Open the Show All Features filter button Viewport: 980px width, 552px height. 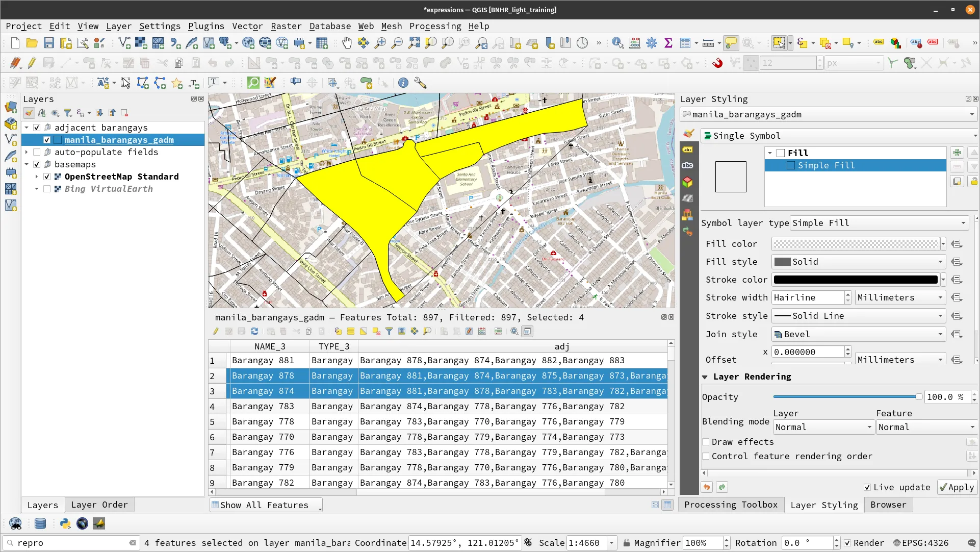[x=265, y=505]
